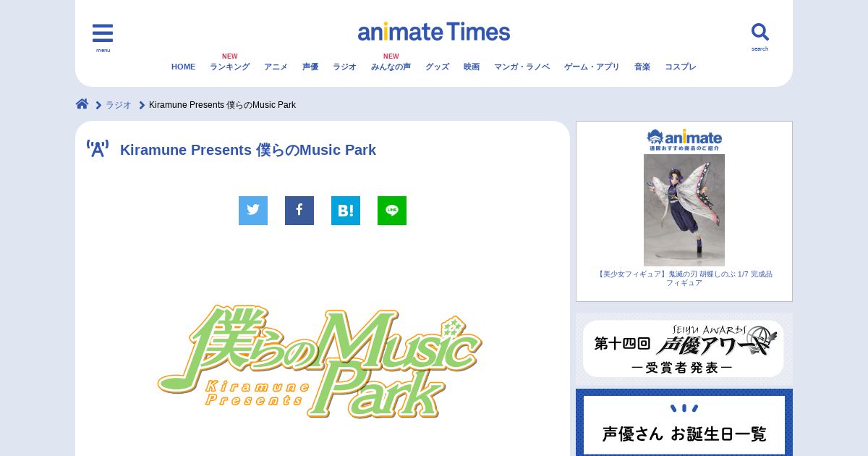Open the 音楽 nav item
Image resolution: width=868 pixels, height=456 pixels.
click(642, 67)
